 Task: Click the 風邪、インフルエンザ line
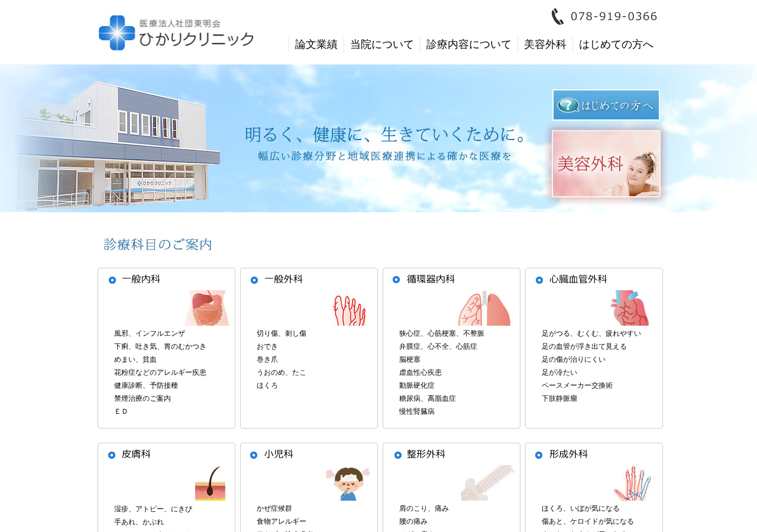point(150,333)
